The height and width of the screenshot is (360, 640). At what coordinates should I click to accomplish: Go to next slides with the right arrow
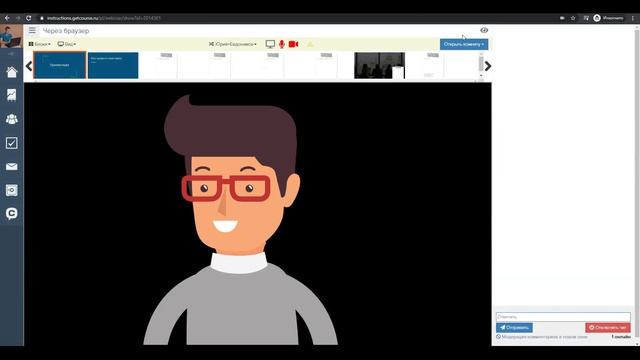[488, 66]
